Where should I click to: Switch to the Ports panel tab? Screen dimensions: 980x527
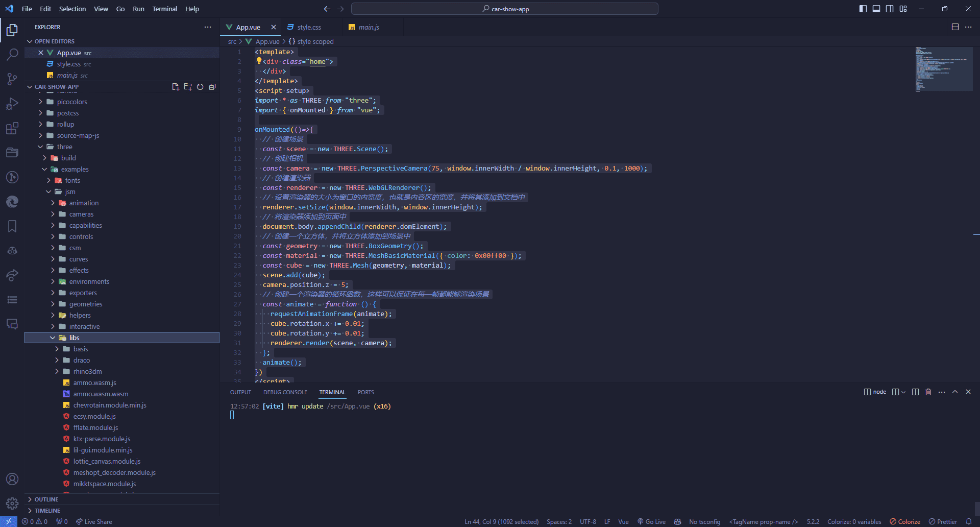(x=365, y=392)
